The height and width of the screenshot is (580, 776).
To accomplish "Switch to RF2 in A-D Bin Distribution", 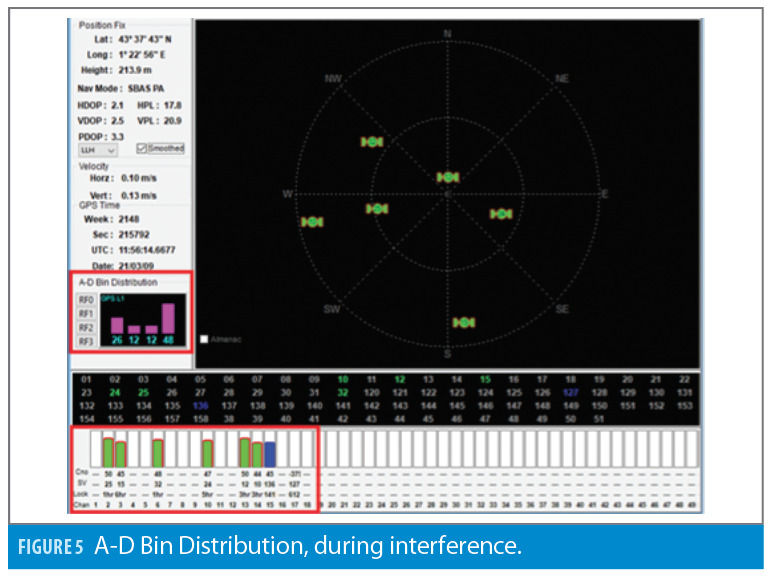I will click(86, 327).
